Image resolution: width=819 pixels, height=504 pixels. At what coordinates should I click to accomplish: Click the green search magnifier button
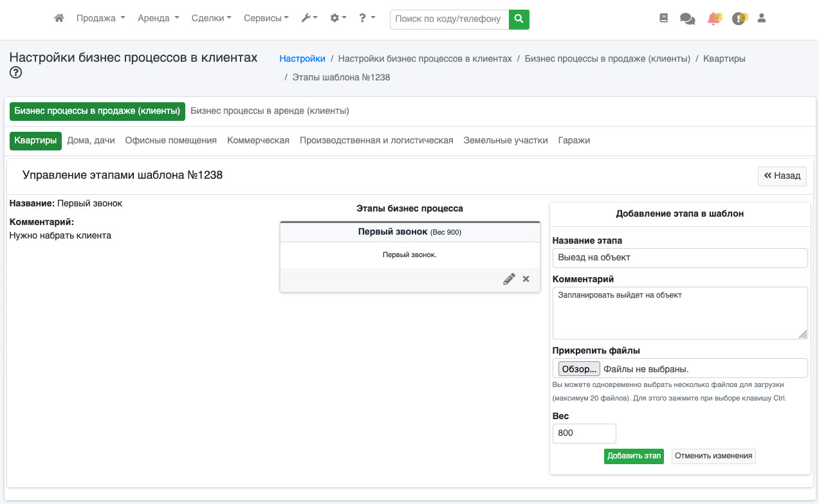point(519,19)
